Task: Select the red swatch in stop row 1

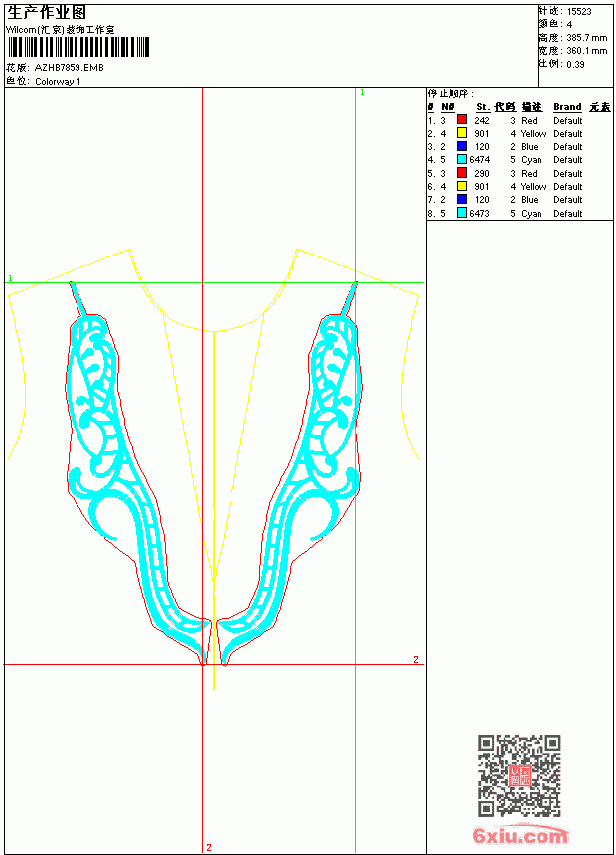Action: click(x=462, y=120)
